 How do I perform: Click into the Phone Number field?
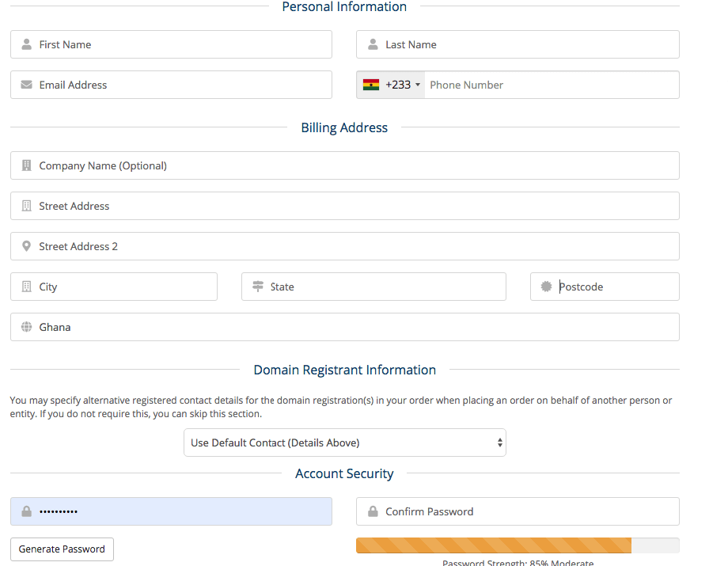pyautogui.click(x=550, y=85)
